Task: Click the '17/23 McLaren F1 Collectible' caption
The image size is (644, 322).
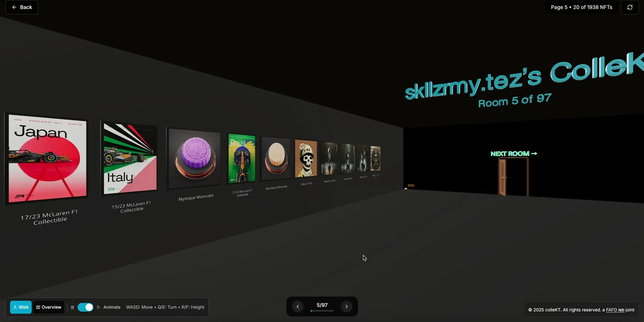Action: [x=50, y=217]
